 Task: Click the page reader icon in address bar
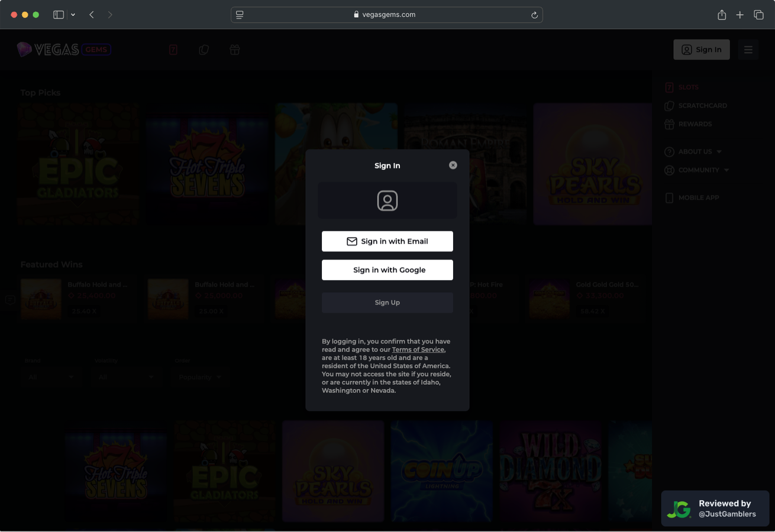point(240,15)
